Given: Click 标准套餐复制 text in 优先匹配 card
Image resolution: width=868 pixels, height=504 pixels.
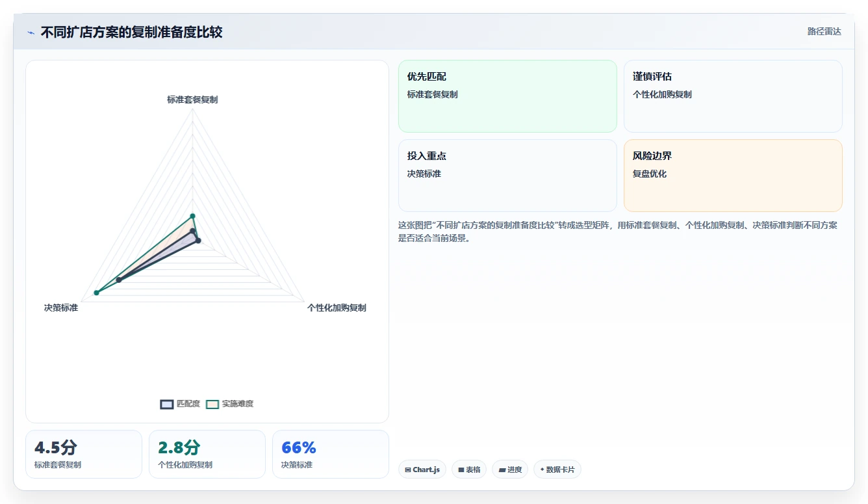Looking at the screenshot, I should coord(433,95).
